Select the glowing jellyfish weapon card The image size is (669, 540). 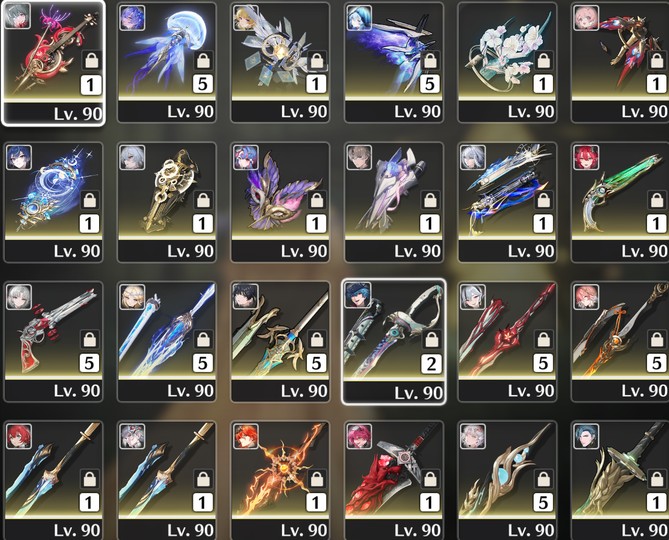pyautogui.click(x=167, y=63)
